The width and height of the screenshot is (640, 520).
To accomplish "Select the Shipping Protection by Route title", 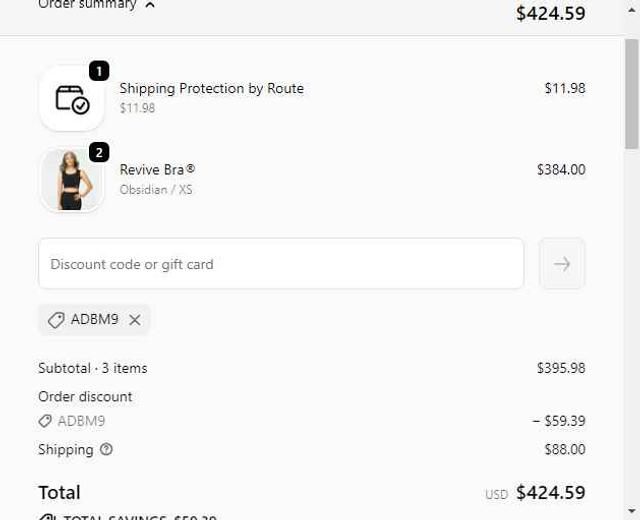I will tap(211, 88).
